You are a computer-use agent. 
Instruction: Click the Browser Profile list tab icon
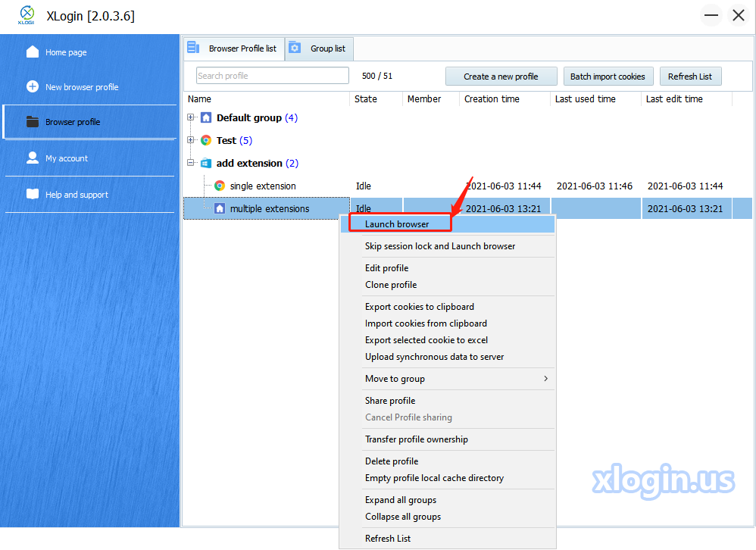click(x=193, y=48)
